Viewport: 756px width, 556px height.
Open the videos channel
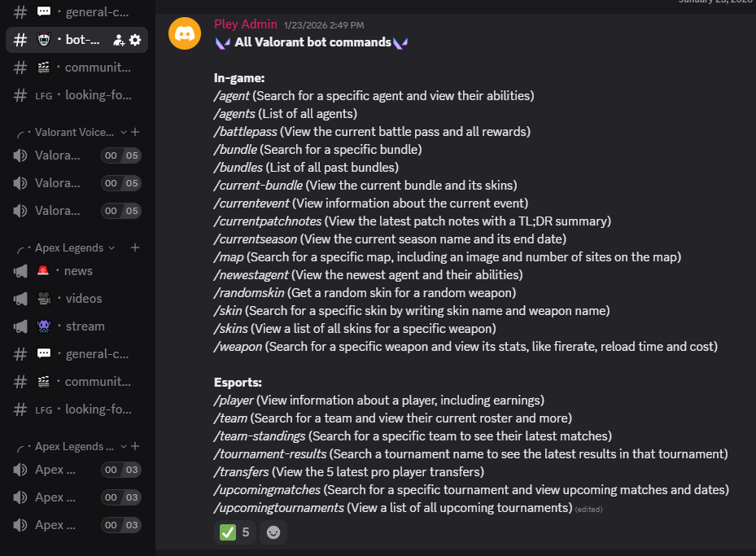tap(83, 298)
